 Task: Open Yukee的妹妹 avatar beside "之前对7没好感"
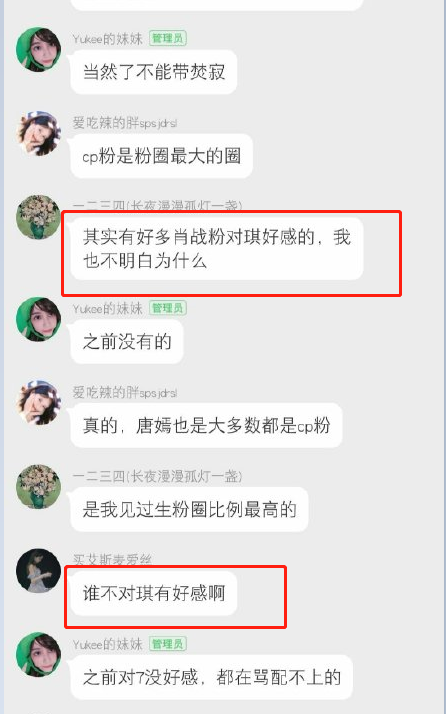(38, 654)
